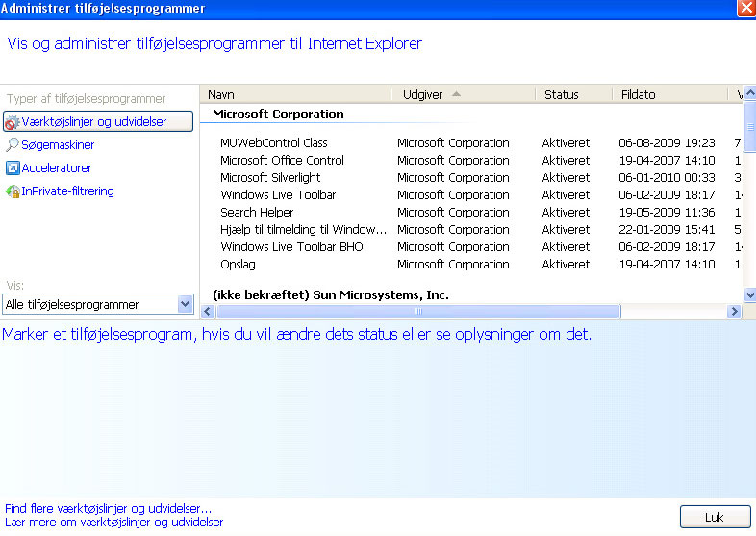Image resolution: width=756 pixels, height=536 pixels.
Task: Collapse the Microsoft Corporation group header
Action: click(x=278, y=115)
